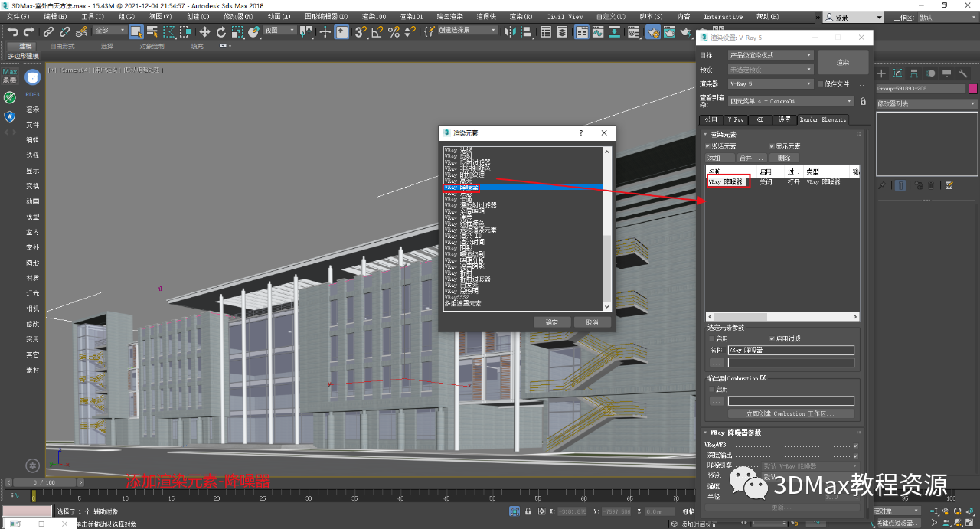Image resolution: width=980 pixels, height=529 pixels.
Task: Click the Group-591893-238 object name field
Action: click(921, 89)
